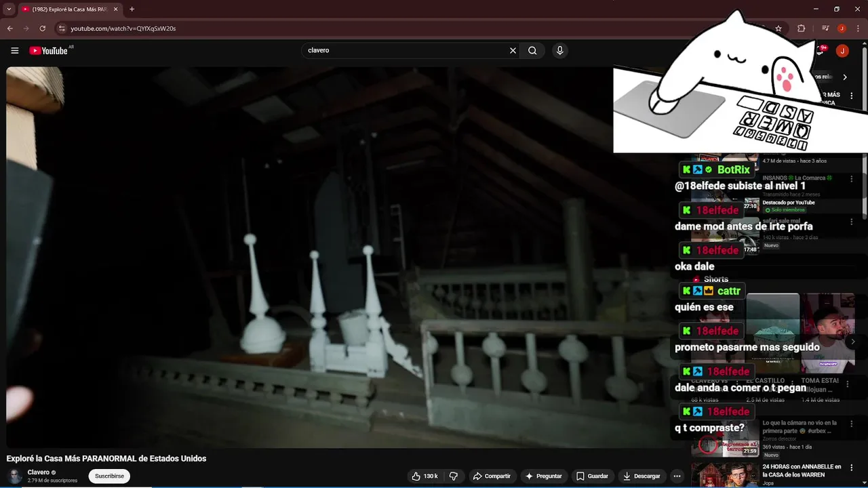Subscribe with the Suscribirse button
The image size is (868, 488).
(109, 476)
